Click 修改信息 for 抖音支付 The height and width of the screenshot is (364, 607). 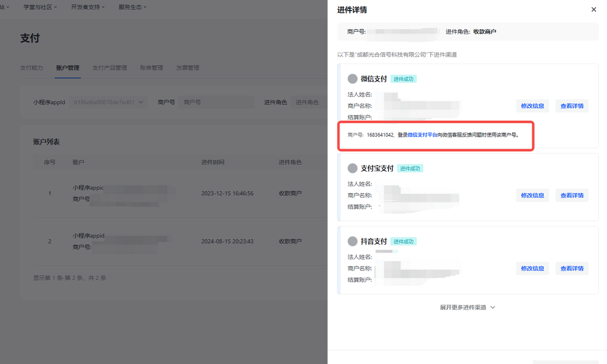point(533,268)
